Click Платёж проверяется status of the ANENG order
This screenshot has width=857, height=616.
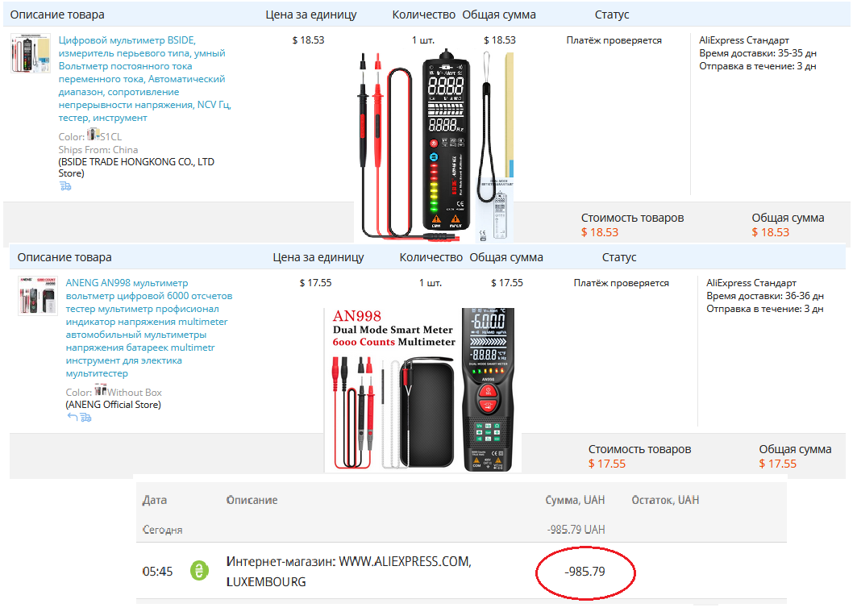point(621,282)
